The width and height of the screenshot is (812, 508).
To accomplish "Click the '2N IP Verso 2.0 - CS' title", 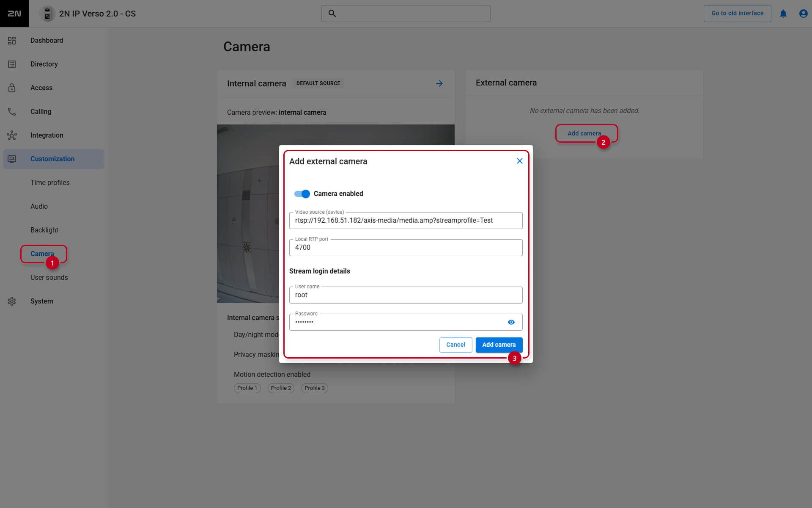I will click(97, 14).
